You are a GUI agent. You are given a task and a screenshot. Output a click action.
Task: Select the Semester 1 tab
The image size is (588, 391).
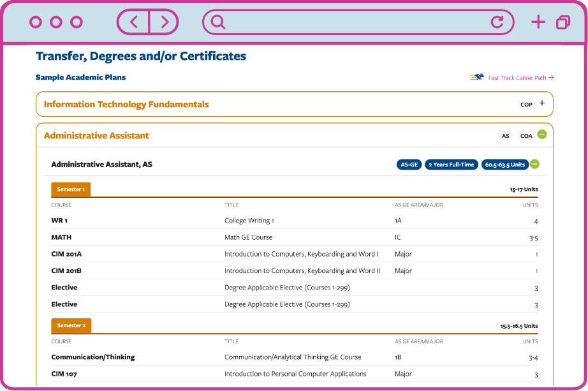click(71, 189)
